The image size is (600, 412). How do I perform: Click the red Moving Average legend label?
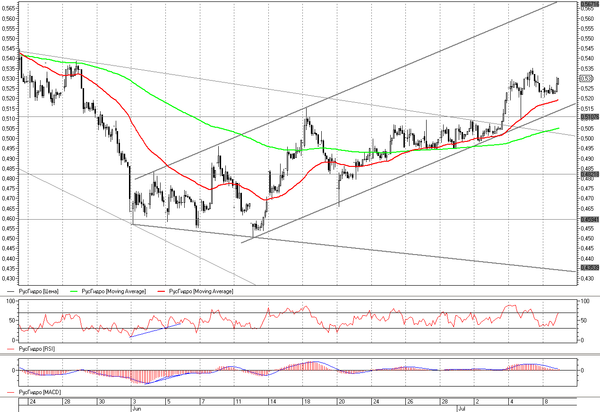coord(201,291)
